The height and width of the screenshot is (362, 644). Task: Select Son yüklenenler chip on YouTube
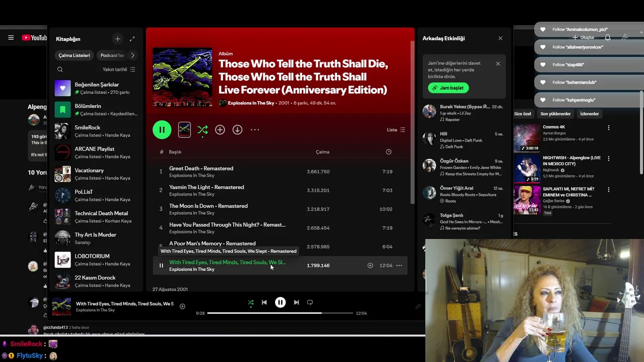coord(555,114)
